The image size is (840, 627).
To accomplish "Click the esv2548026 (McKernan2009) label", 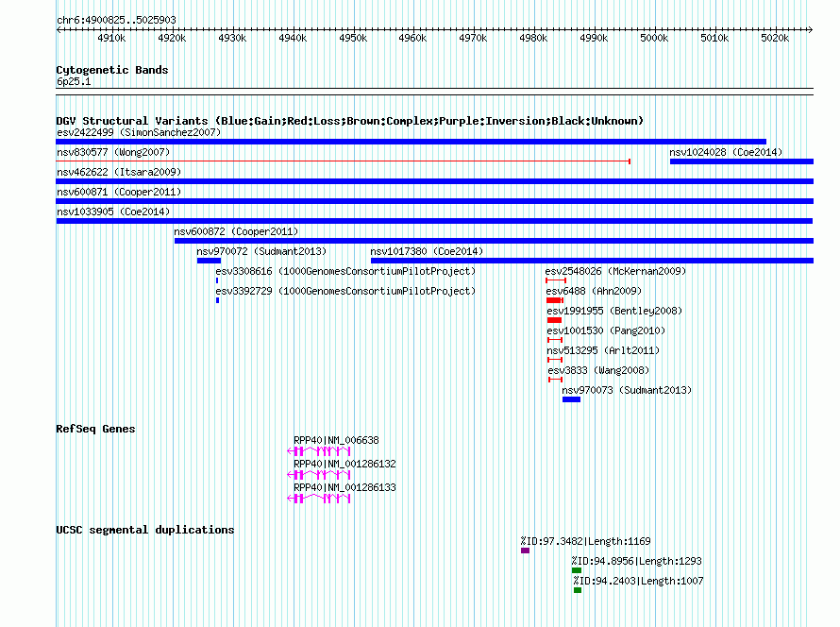I will point(615,271).
